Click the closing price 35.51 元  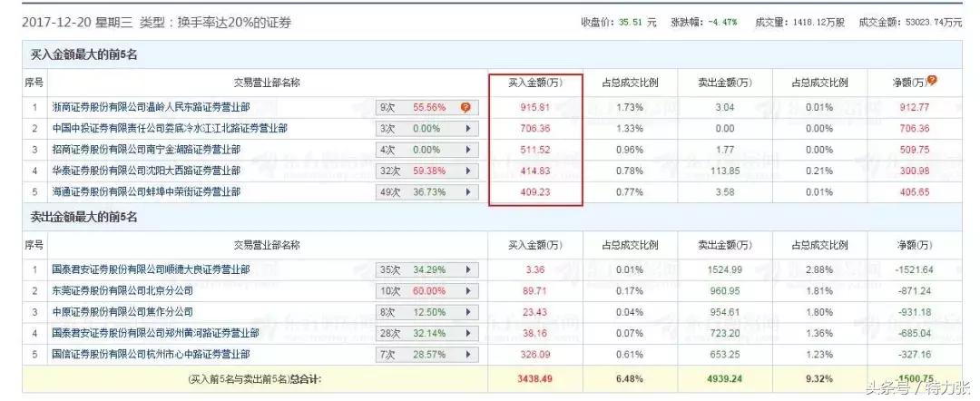(638, 22)
